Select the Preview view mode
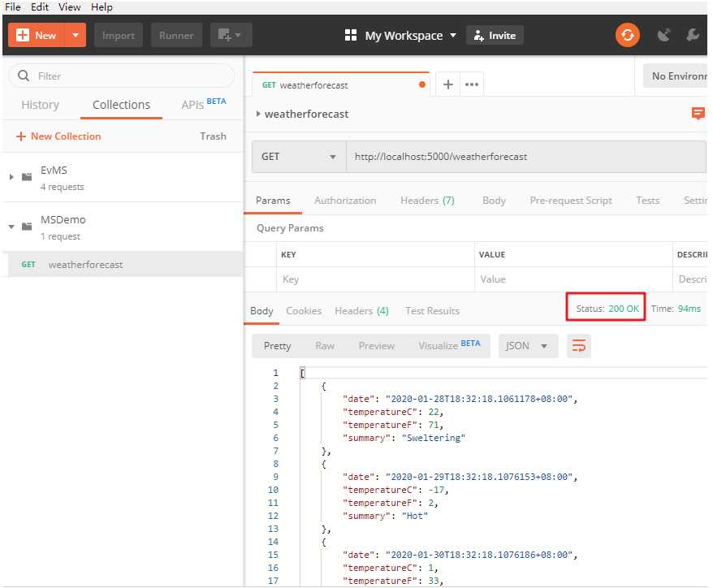713x588 pixels. [377, 346]
